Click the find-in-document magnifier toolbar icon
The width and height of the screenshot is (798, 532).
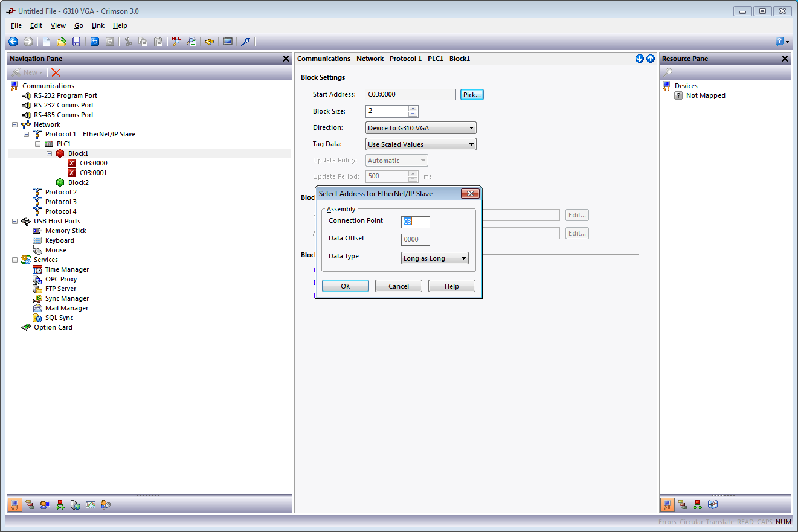click(191, 42)
